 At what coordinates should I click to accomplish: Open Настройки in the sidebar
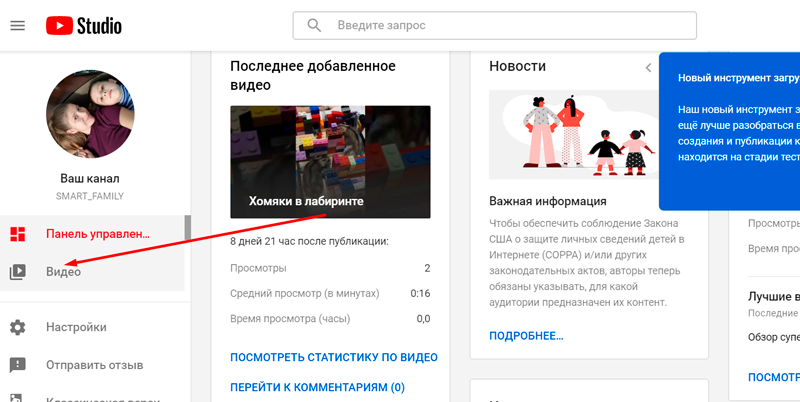[92, 327]
